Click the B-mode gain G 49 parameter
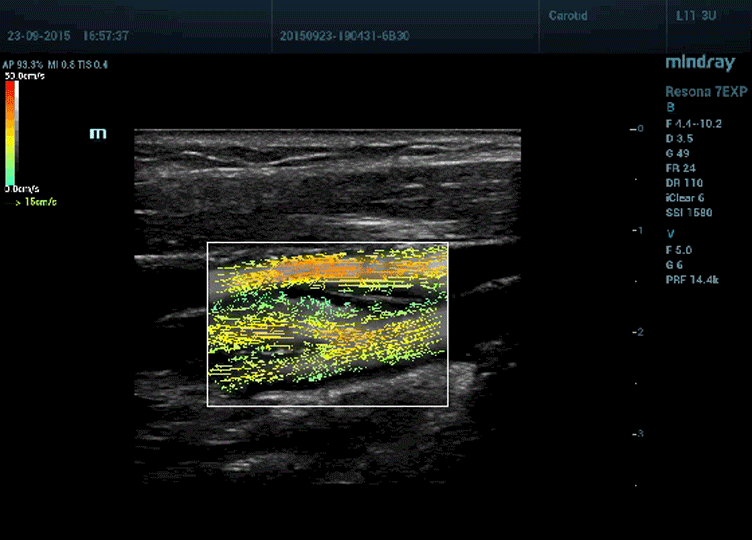Viewport: 752px width, 540px height. (680, 154)
